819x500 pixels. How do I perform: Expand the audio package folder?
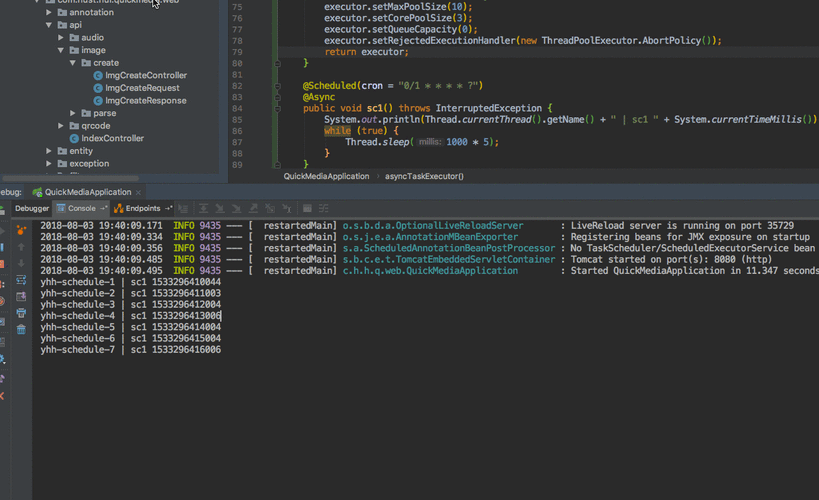pyautogui.click(x=61, y=37)
